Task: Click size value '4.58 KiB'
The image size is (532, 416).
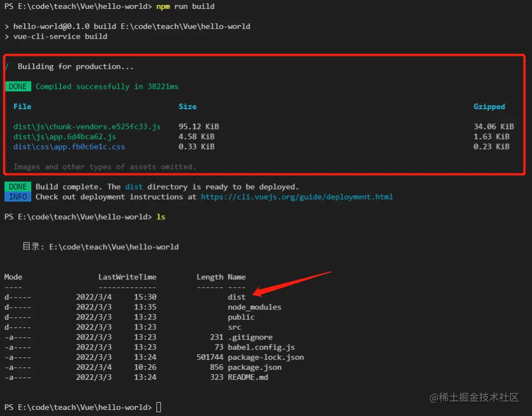Action: pyautogui.click(x=196, y=137)
